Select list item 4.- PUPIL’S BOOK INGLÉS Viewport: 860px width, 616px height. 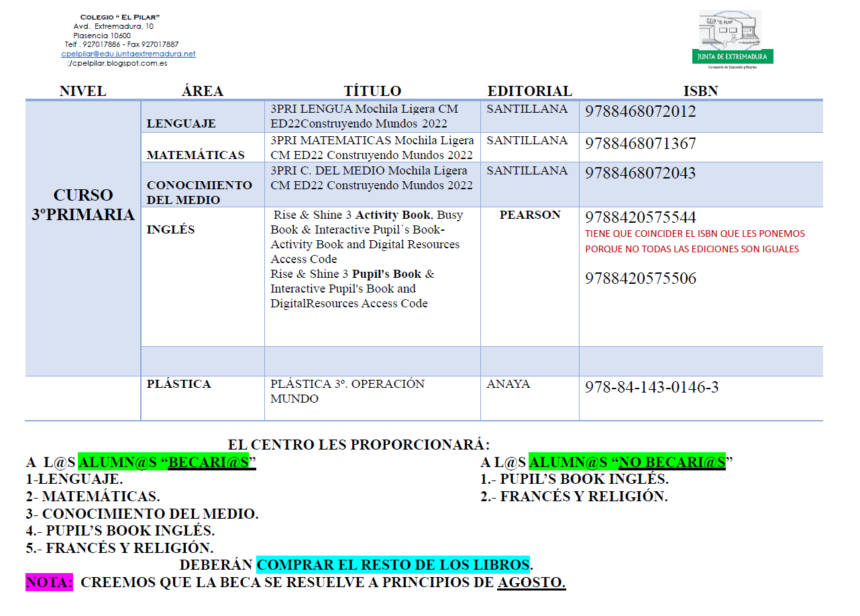[121, 531]
